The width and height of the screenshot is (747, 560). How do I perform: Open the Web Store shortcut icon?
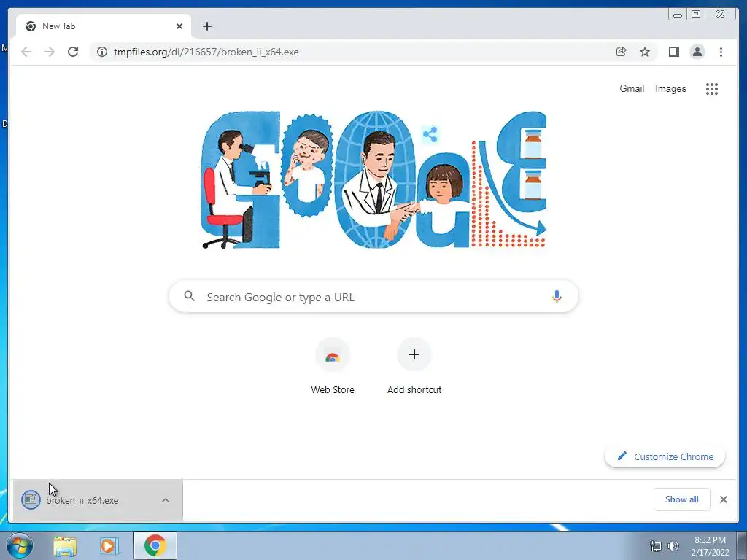click(x=333, y=355)
